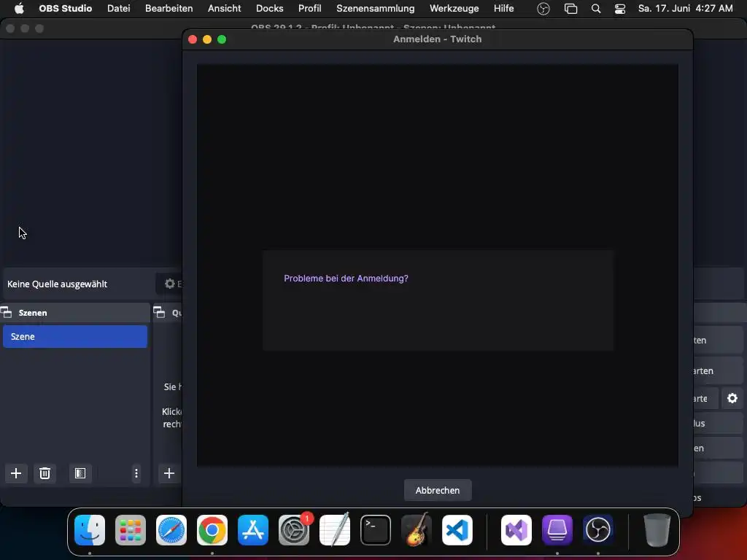This screenshot has width=747, height=560.
Task: Open the purple disk utility app in Dock
Action: click(x=557, y=530)
